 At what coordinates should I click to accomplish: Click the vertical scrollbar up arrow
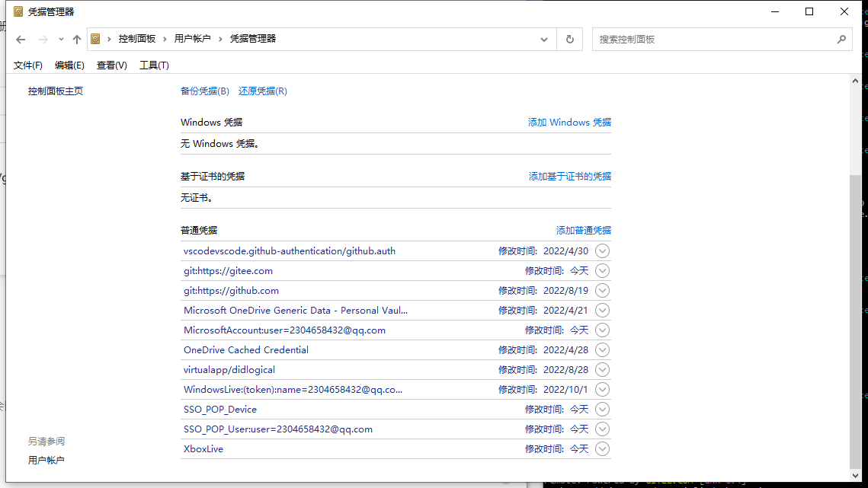[x=855, y=81]
